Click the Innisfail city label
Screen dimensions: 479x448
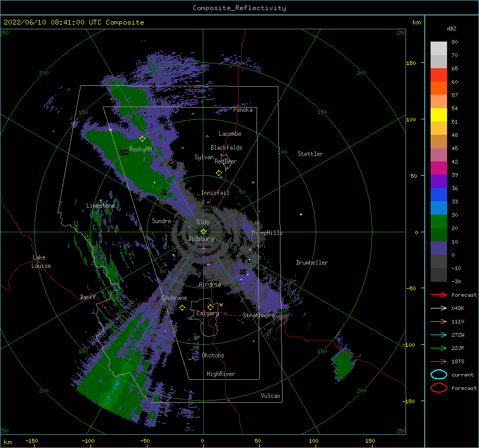click(215, 193)
